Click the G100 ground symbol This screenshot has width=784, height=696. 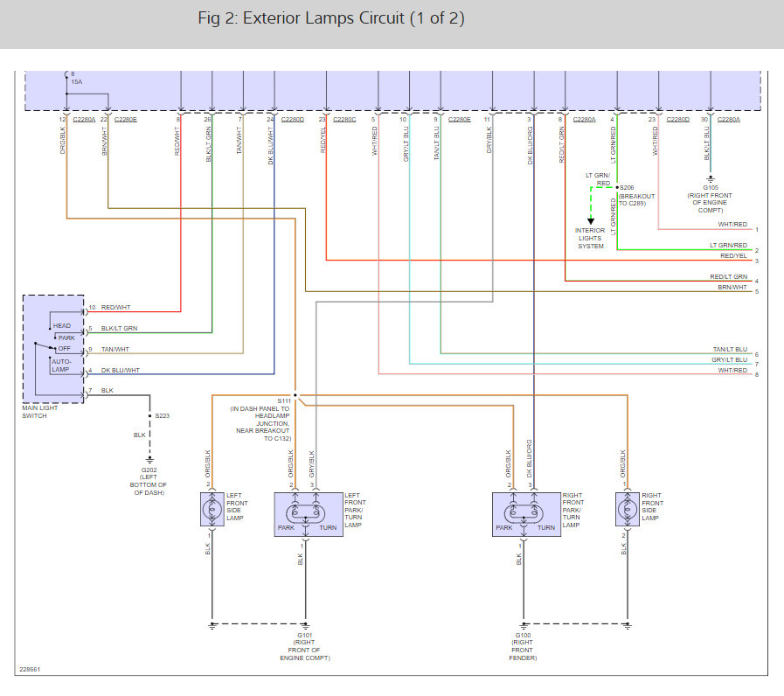(x=524, y=626)
